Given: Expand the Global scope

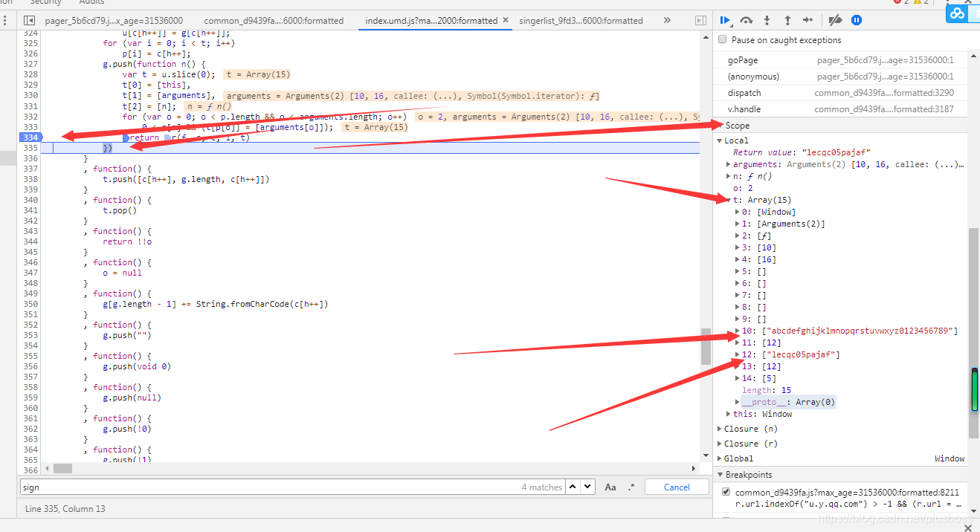Looking at the screenshot, I should tap(720, 458).
